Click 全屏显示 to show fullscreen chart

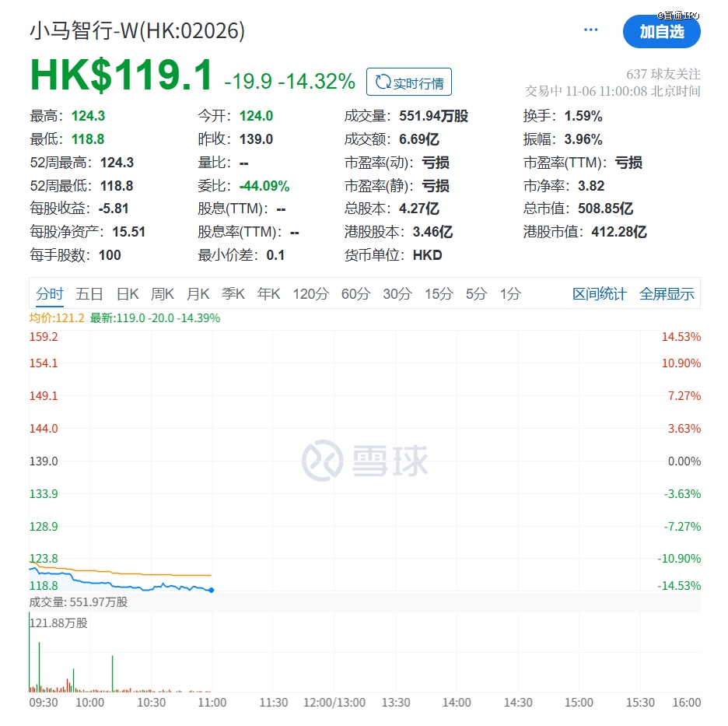click(x=667, y=294)
